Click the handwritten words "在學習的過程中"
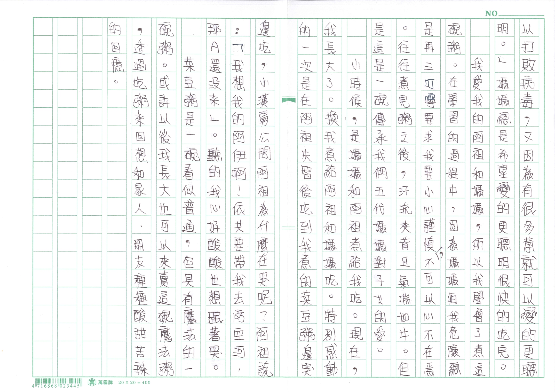Screen dimensions: 555x392 click(454, 137)
